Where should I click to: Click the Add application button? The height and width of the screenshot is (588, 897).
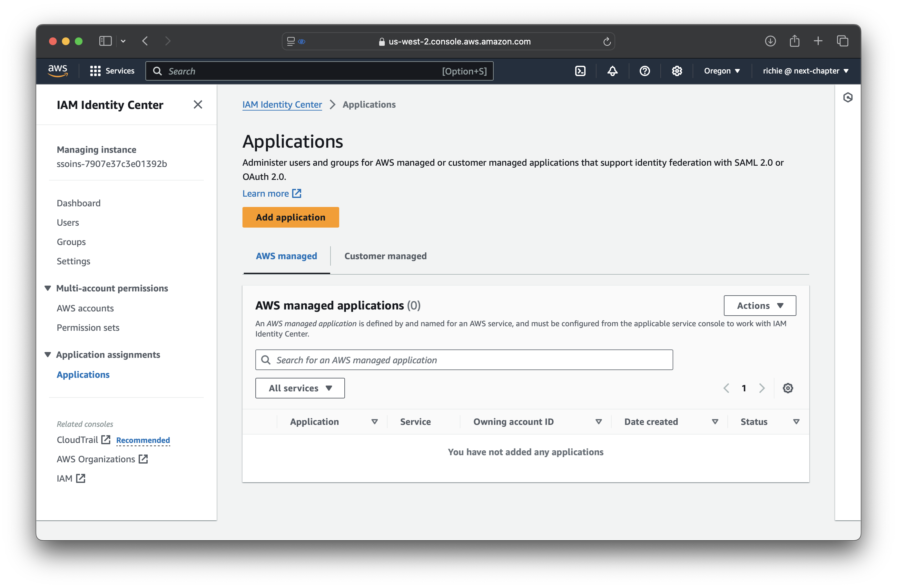tap(291, 217)
